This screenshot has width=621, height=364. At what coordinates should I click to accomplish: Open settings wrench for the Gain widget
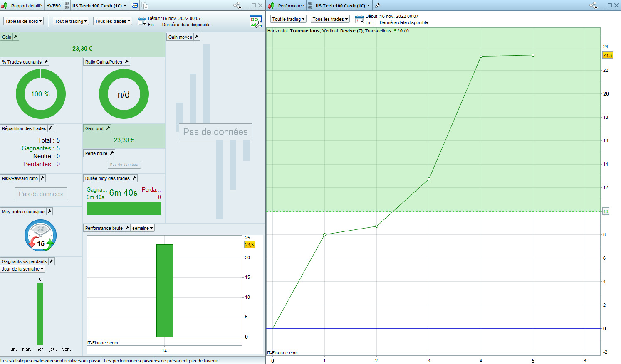(16, 37)
